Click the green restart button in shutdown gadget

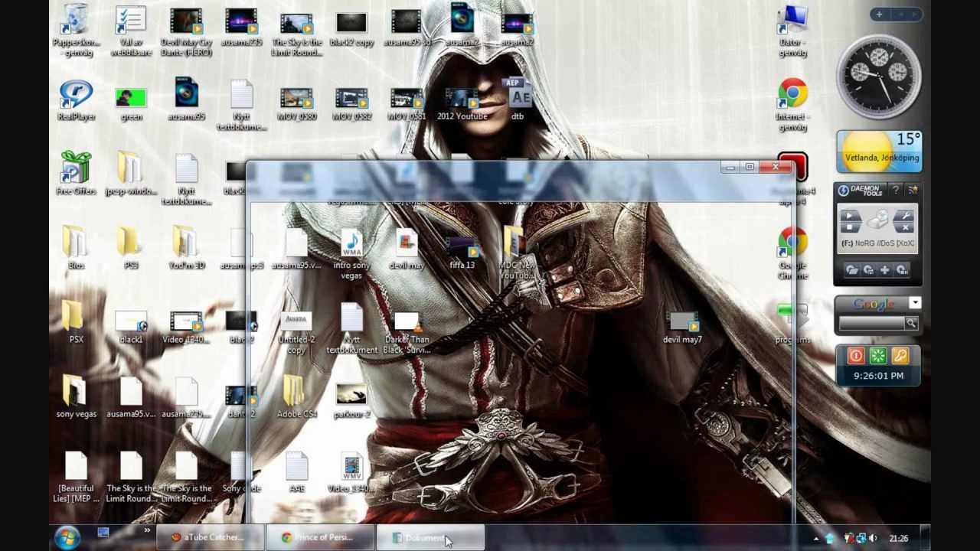point(877,356)
